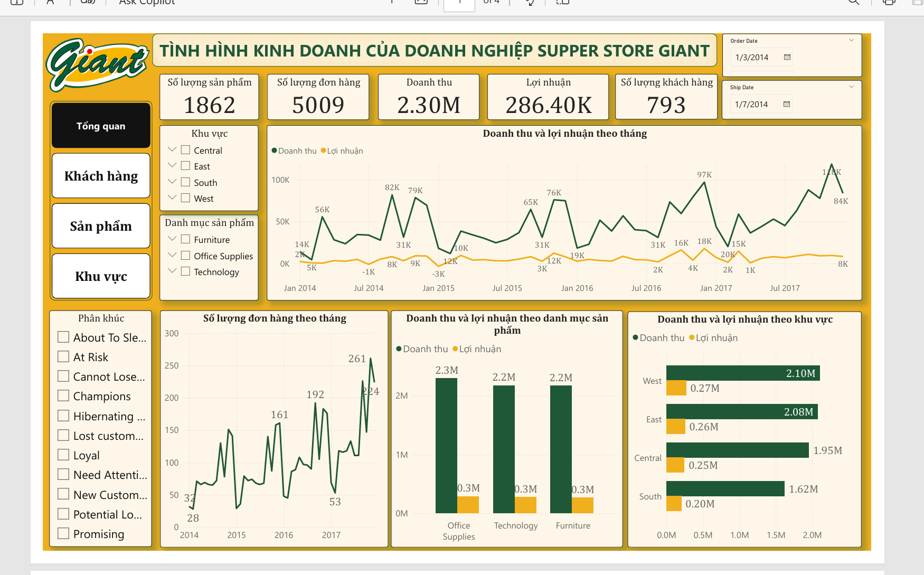Check the Loyal segment box
Screen dimensions: 924x575
[x=63, y=455]
